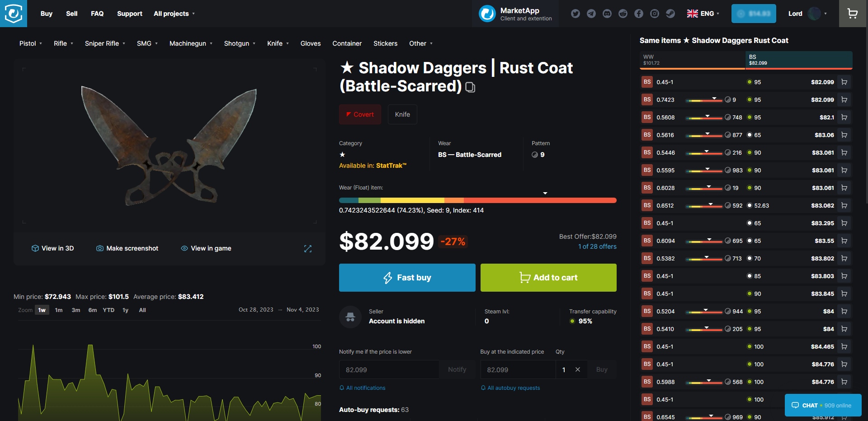Go to Gloves category
Image resolution: width=868 pixels, height=421 pixels.
[x=311, y=43]
